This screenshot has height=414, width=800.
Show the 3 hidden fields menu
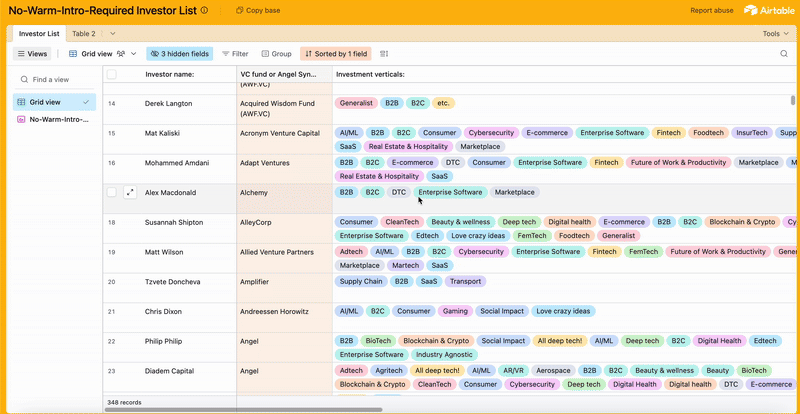pyautogui.click(x=180, y=54)
